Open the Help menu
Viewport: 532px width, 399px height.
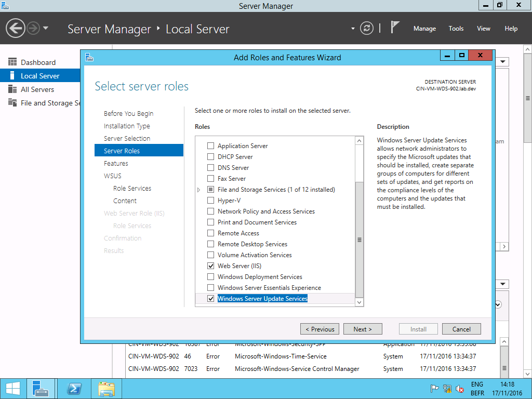point(511,29)
